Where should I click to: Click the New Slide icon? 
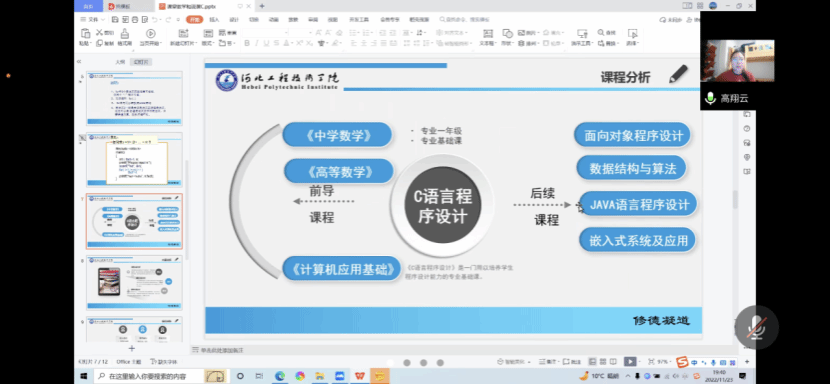(x=183, y=33)
